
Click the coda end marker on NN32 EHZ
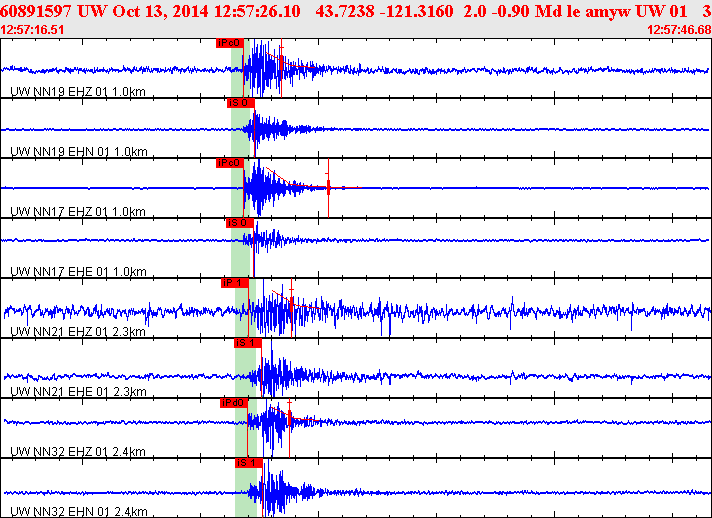click(x=290, y=428)
